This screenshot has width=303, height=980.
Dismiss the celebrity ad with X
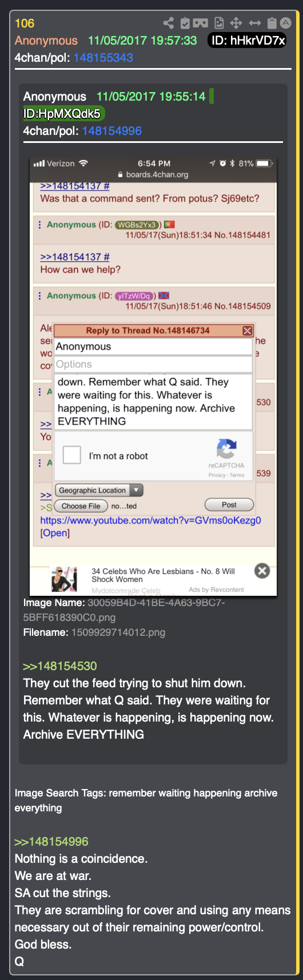pos(262,571)
